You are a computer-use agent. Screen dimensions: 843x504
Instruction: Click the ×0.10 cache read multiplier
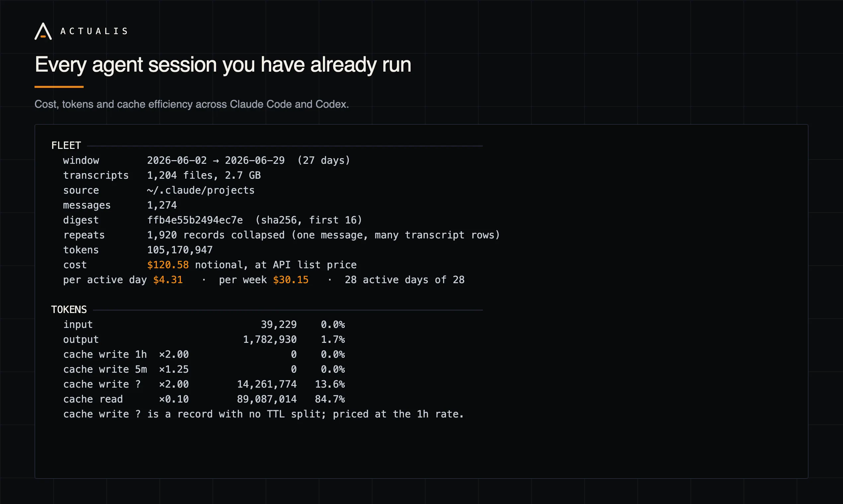(x=174, y=400)
